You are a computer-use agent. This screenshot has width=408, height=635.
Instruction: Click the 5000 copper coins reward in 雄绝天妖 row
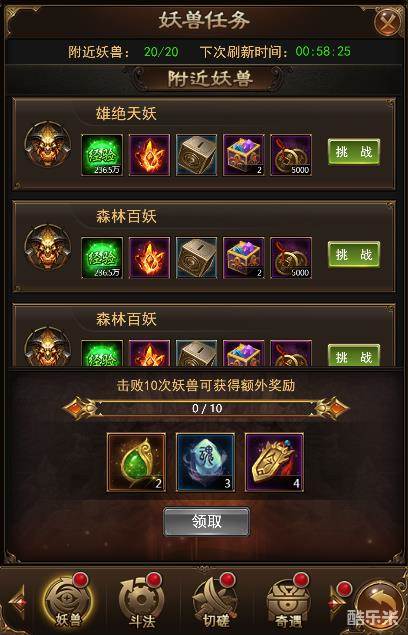[x=291, y=155]
